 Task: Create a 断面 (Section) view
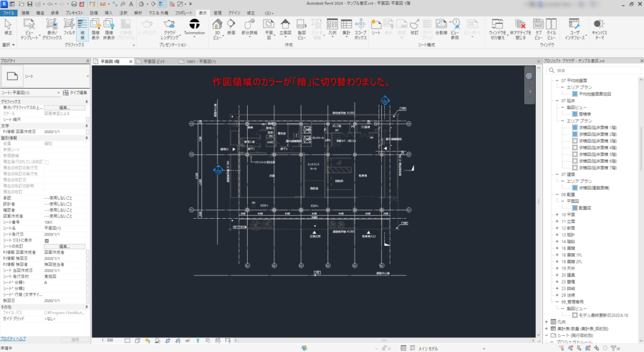(x=231, y=27)
